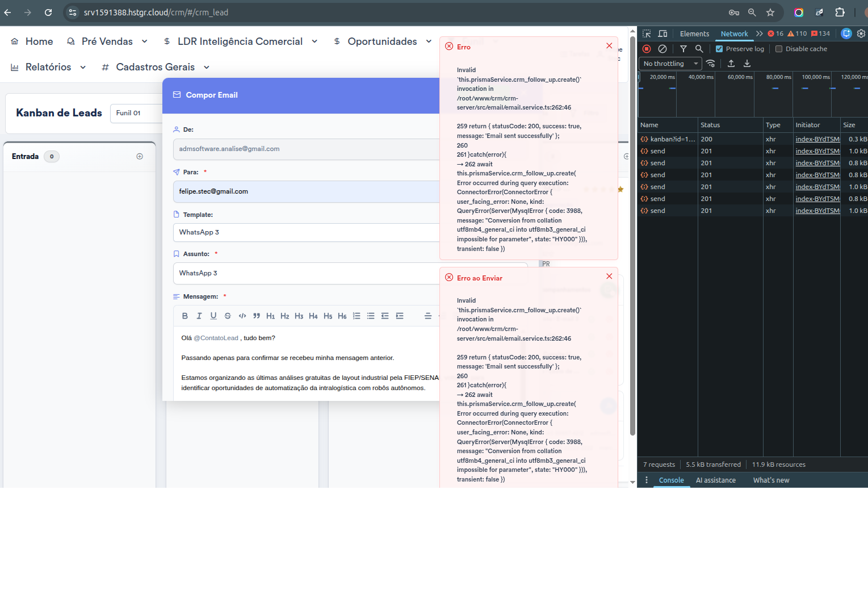Show the 16 errors count
Image resolution: width=868 pixels, height=590 pixels.
tap(775, 34)
